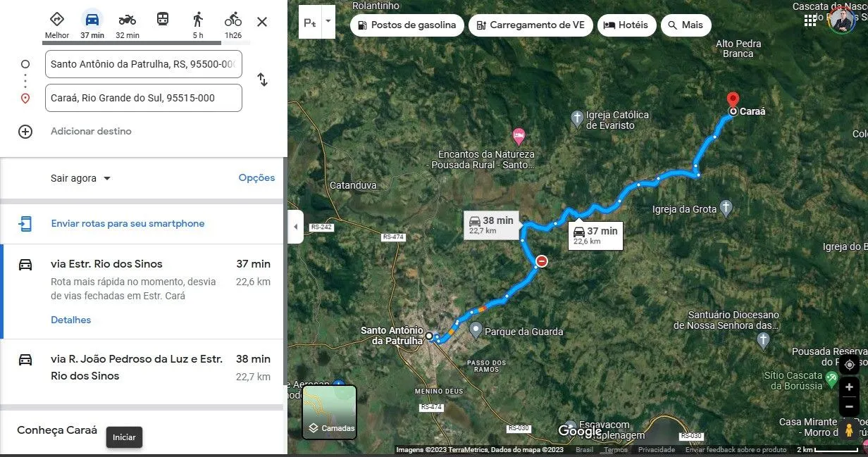868x457 pixels.
Task: Click the Santo Antônio da Patrulha origin marker
Action: tap(428, 336)
